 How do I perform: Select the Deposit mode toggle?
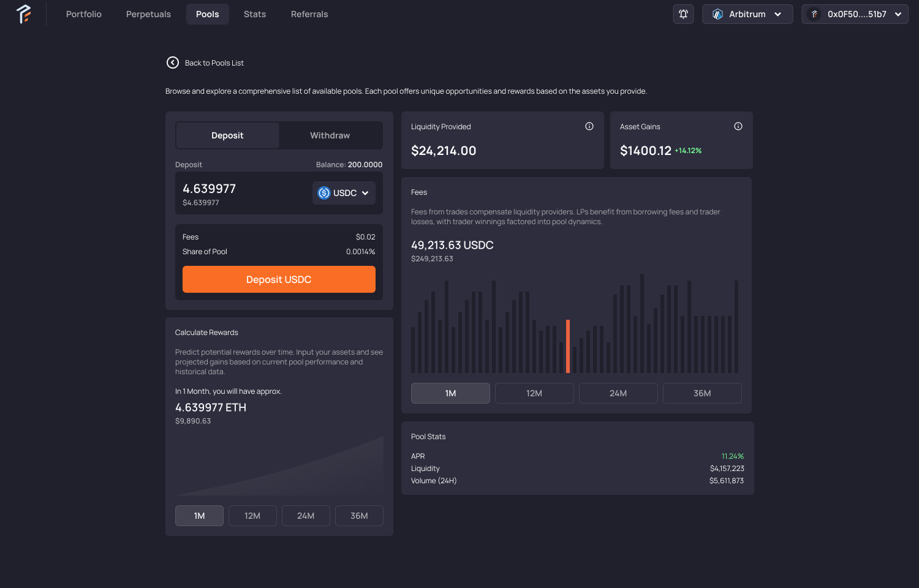click(227, 135)
